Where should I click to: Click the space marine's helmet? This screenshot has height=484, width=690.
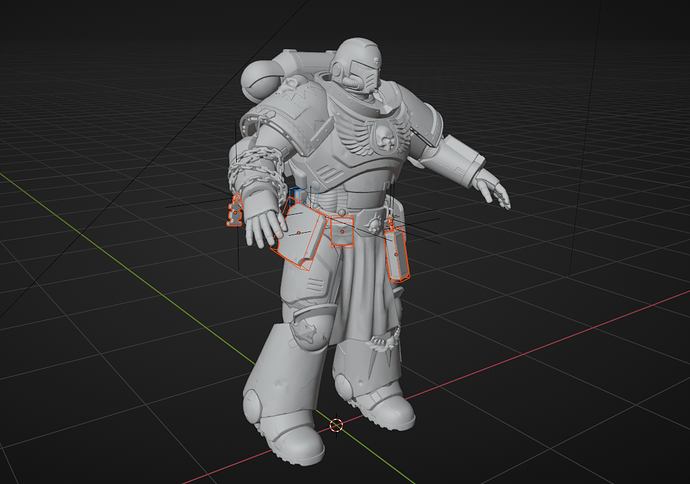pyautogui.click(x=356, y=65)
